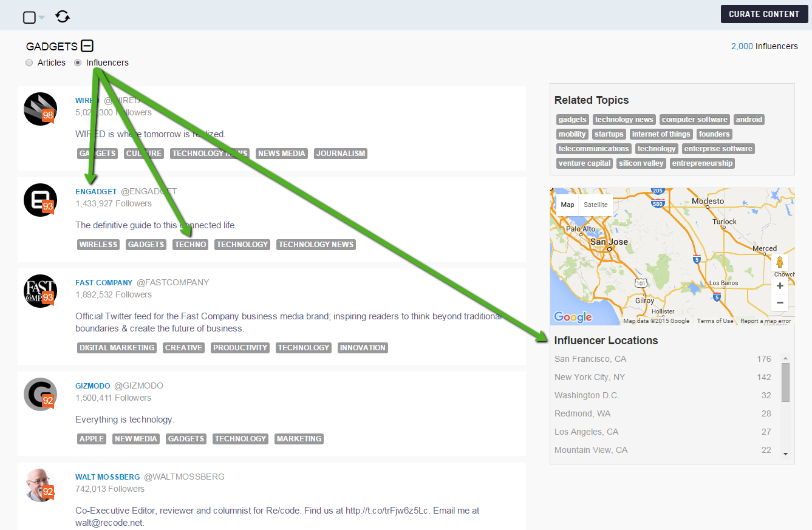Click the Washington D.C. location row
Screen dimensions: 812x530
click(663, 395)
